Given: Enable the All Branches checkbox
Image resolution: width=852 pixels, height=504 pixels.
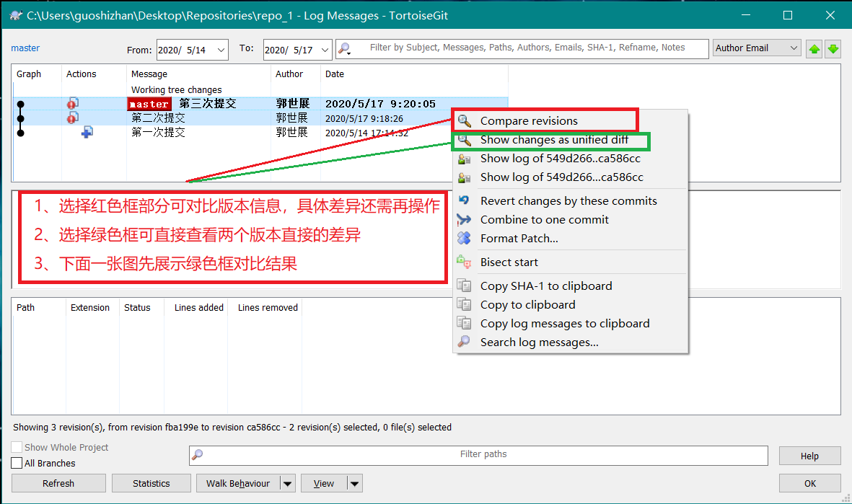Looking at the screenshot, I should (17, 463).
